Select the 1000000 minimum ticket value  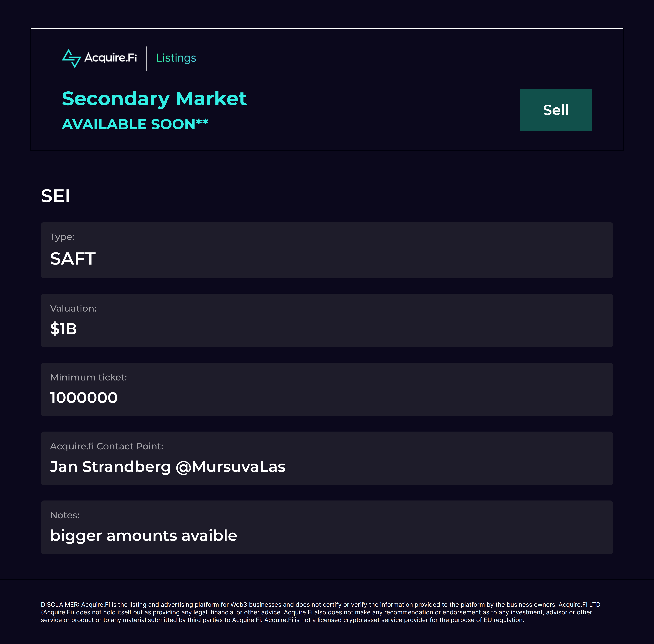pos(84,398)
